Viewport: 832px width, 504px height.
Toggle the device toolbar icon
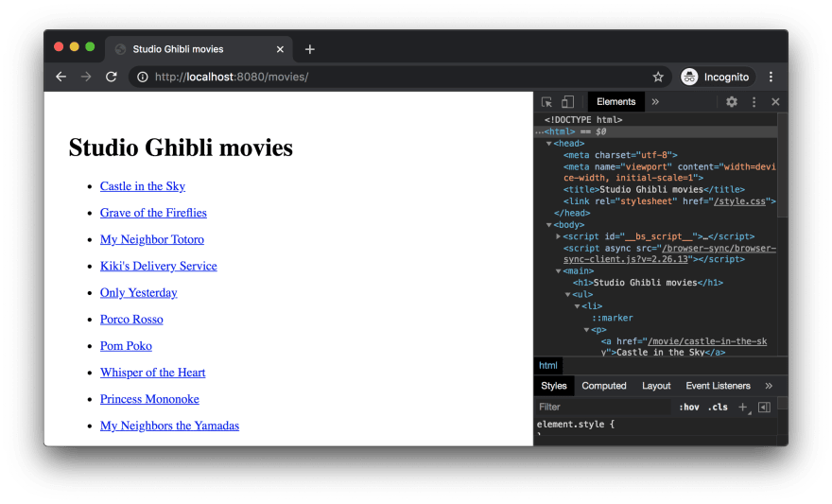click(568, 102)
